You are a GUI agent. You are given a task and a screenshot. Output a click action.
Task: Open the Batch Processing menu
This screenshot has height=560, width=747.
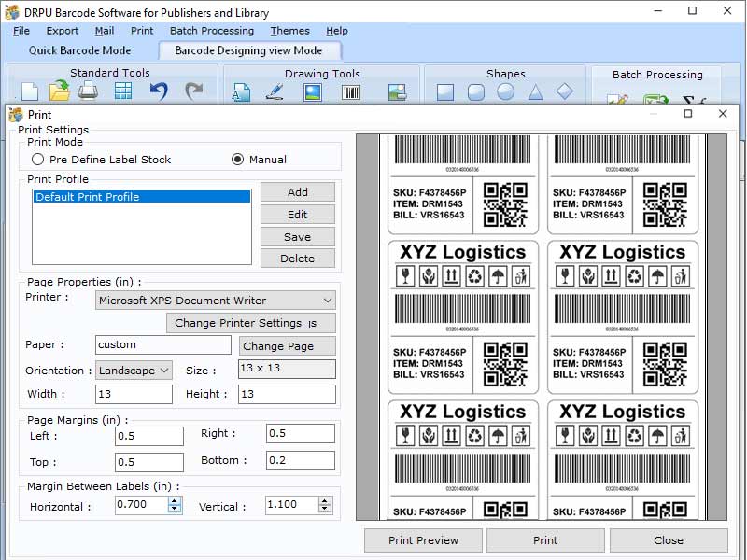point(212,30)
